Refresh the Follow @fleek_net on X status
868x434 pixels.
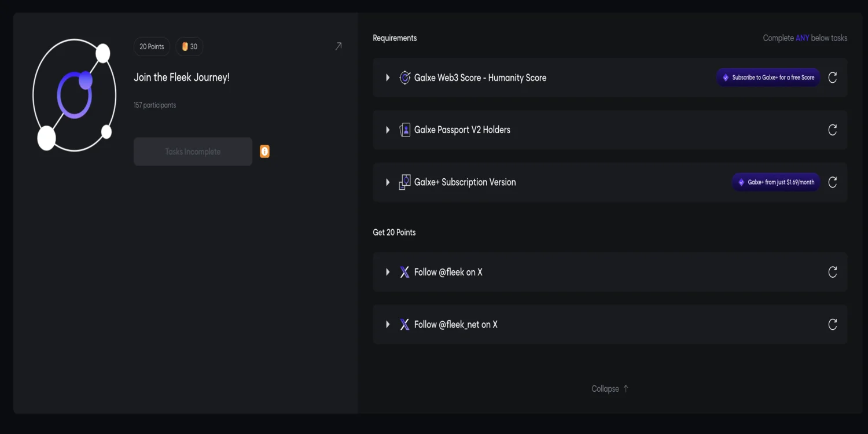point(832,325)
